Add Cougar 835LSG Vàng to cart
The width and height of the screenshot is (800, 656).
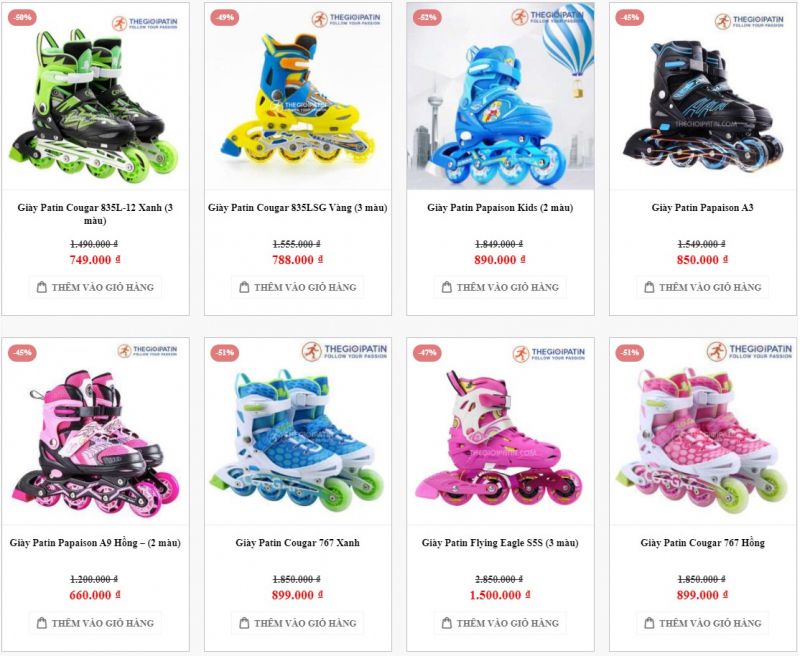tap(298, 287)
